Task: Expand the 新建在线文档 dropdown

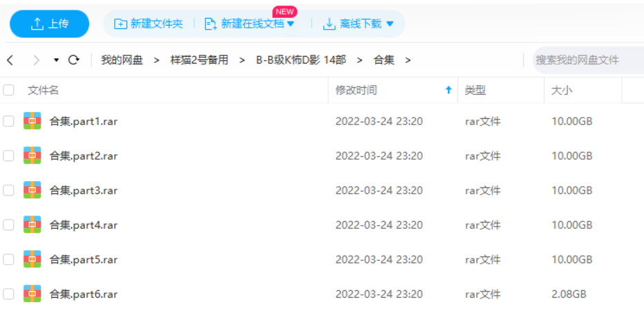Action: tap(290, 24)
